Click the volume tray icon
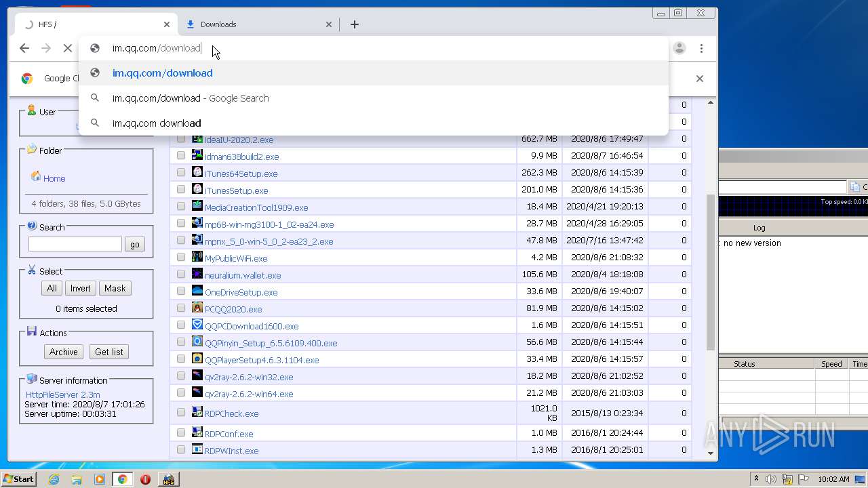868x488 pixels. [x=771, y=479]
